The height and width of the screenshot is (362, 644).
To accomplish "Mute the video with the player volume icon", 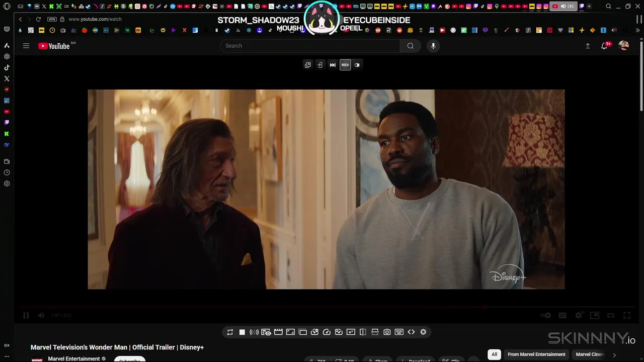I will click(41, 315).
